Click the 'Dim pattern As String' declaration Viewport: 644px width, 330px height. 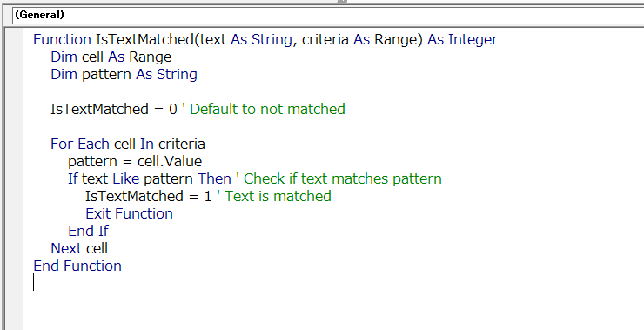point(124,74)
